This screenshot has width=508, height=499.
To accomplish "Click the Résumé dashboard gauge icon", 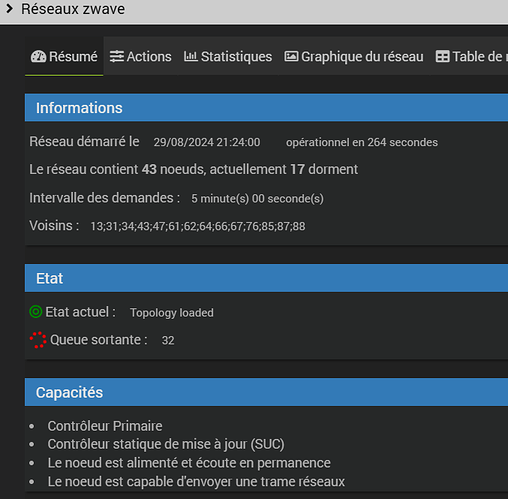I will (38, 57).
